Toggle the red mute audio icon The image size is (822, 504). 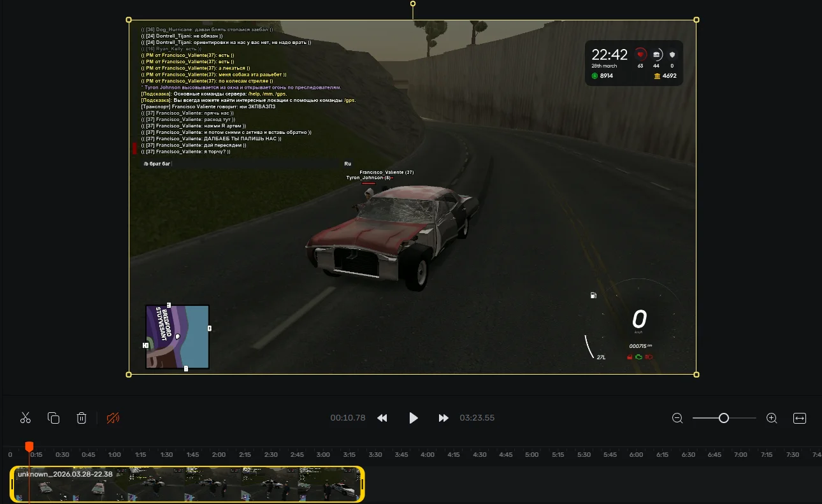click(x=113, y=418)
